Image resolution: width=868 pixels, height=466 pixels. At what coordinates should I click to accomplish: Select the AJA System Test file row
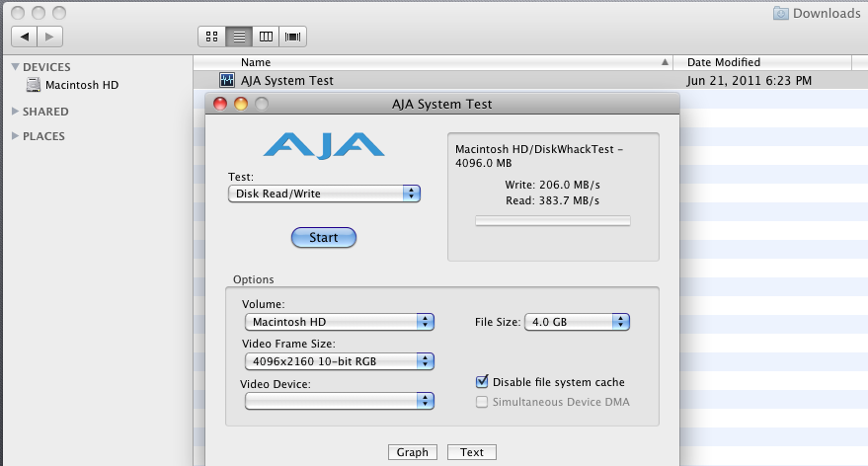click(530, 80)
